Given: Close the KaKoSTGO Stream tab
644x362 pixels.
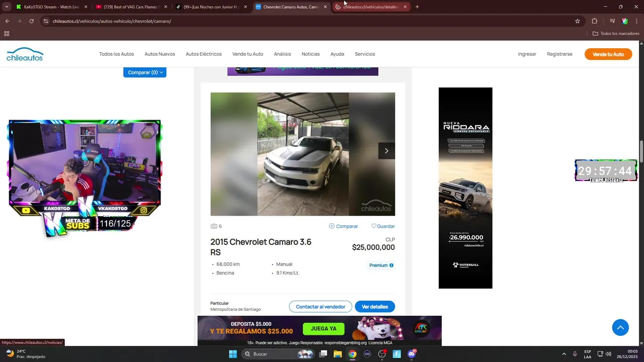Looking at the screenshot, I should coord(86,7).
